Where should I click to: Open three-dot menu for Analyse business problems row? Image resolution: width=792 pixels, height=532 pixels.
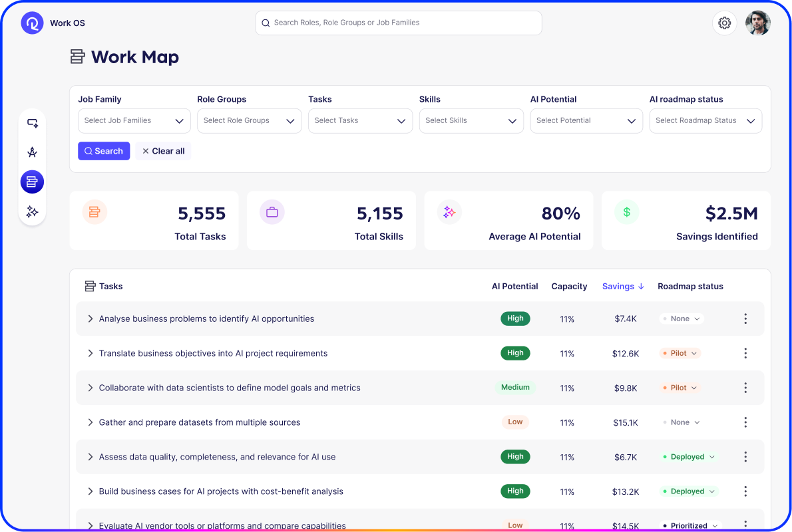[x=745, y=319]
